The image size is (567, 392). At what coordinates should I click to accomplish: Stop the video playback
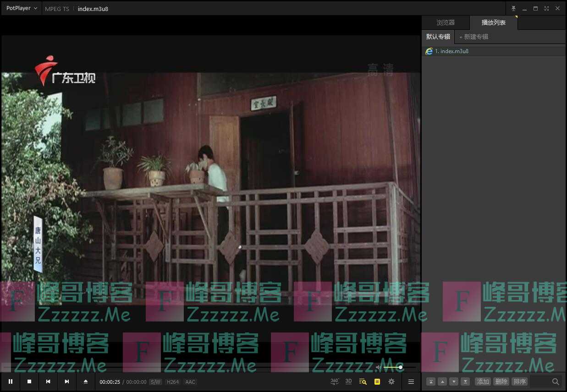coord(29,381)
